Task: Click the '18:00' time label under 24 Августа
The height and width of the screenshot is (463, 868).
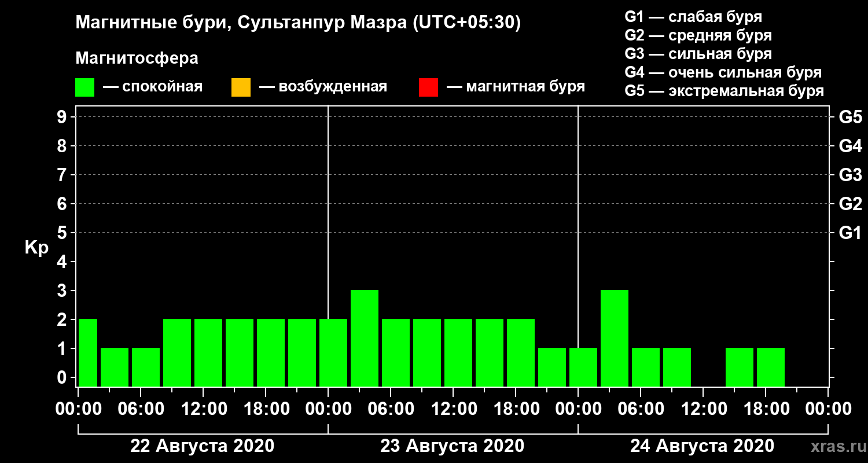Action: pyautogui.click(x=766, y=409)
